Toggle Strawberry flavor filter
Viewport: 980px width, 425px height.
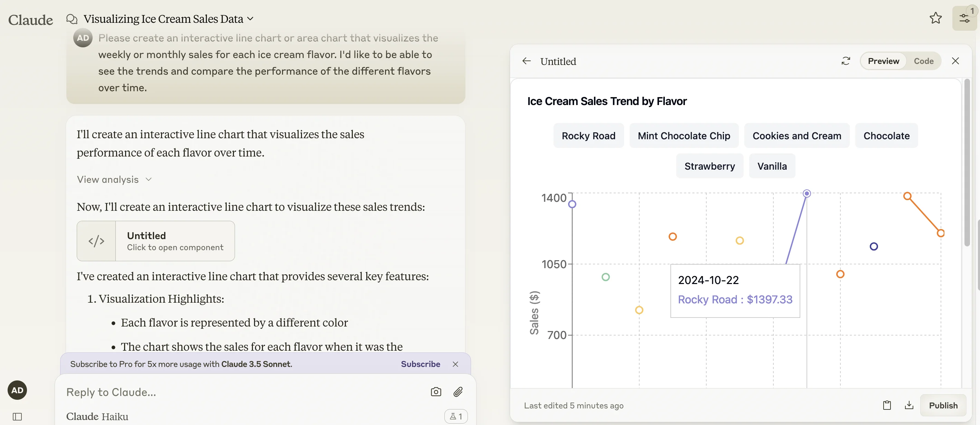(709, 166)
